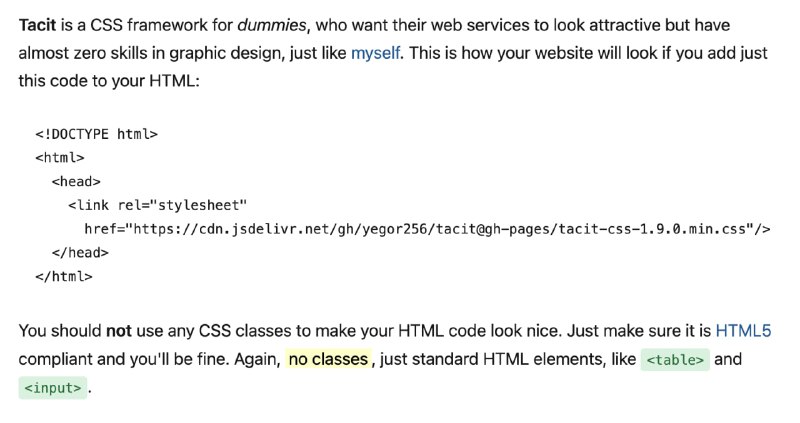This screenshot has height=423, width=800.
Task: Click the green <table> code tag
Action: tap(675, 360)
